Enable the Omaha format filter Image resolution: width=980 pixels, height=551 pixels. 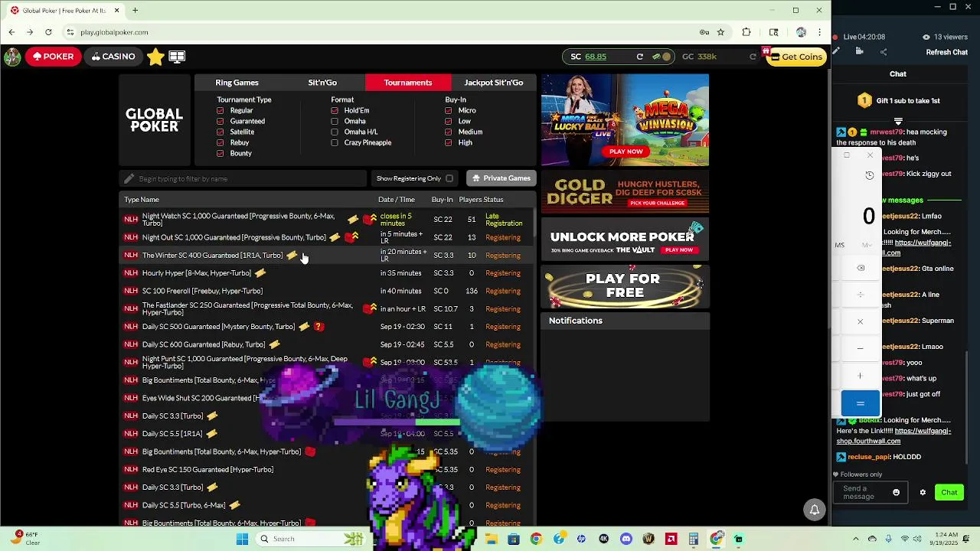pyautogui.click(x=335, y=121)
